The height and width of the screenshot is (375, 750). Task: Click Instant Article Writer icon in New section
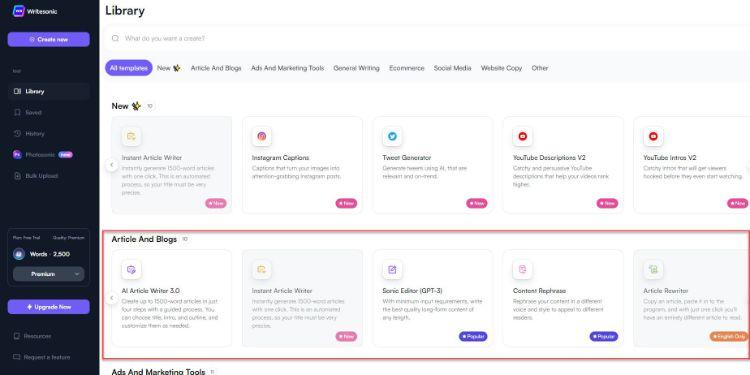click(x=131, y=136)
